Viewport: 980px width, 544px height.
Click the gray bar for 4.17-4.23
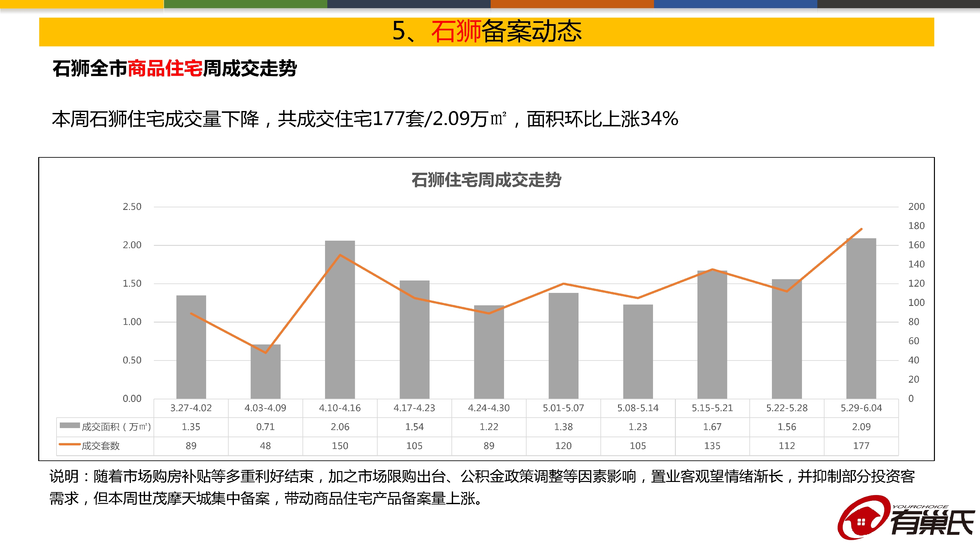click(x=414, y=340)
